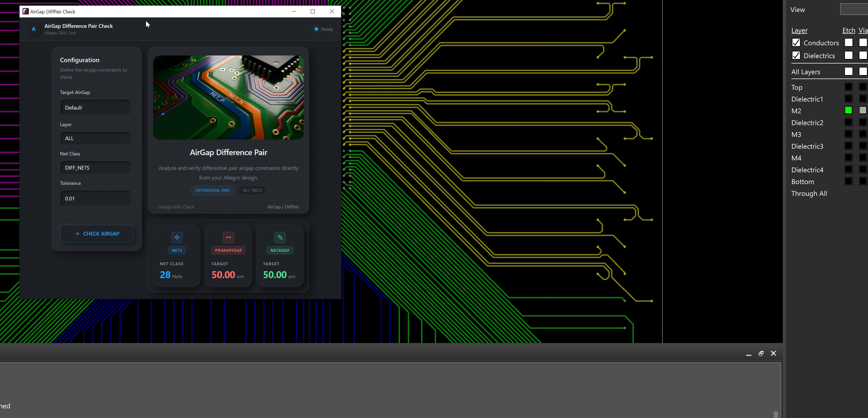
Task: Click 'AirGap / DiffPair' footer text
Action: [283, 207]
